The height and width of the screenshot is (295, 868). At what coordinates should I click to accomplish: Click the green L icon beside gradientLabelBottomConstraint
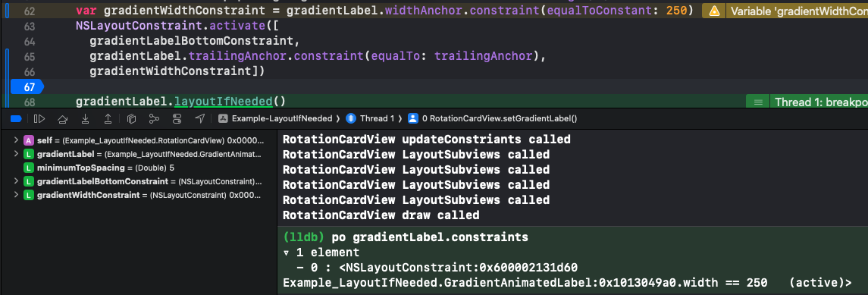coord(29,181)
